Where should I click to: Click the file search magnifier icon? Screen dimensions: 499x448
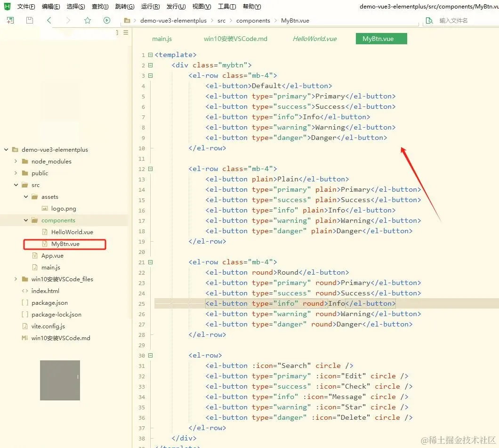point(429,21)
